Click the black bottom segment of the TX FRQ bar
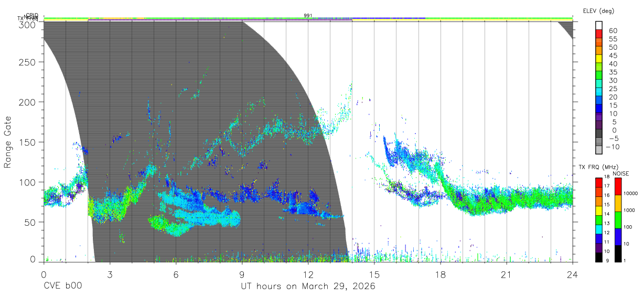Viewport: 644px width, 297px height. pos(599,257)
